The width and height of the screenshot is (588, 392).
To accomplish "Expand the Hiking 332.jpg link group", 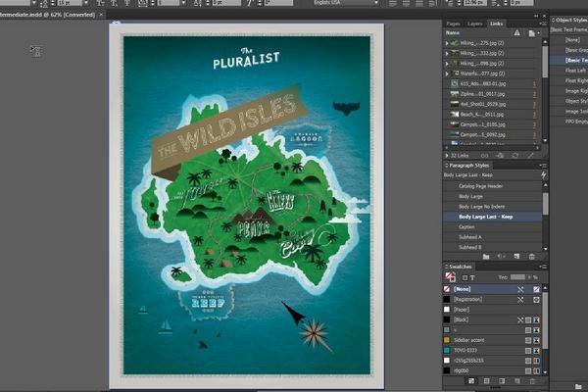I will (x=447, y=53).
